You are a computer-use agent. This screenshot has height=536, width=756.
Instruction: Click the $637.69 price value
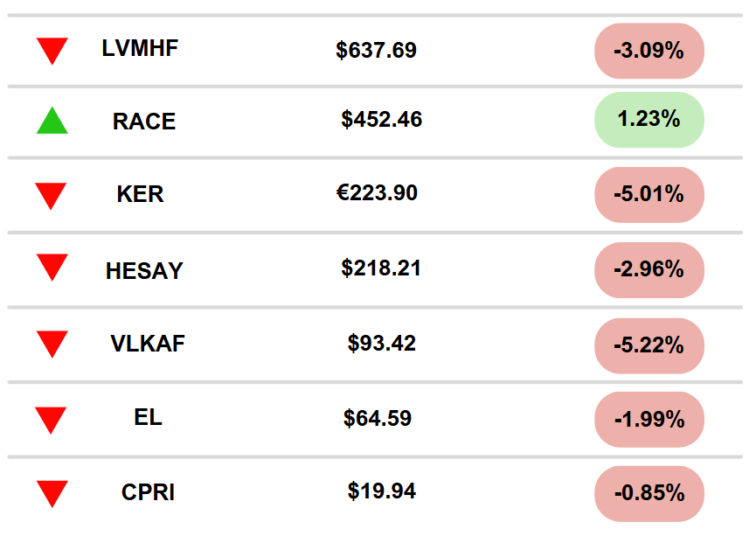[x=376, y=50]
